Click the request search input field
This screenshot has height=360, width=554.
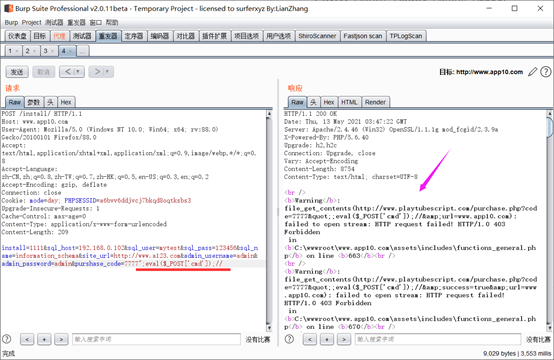[x=156, y=340]
